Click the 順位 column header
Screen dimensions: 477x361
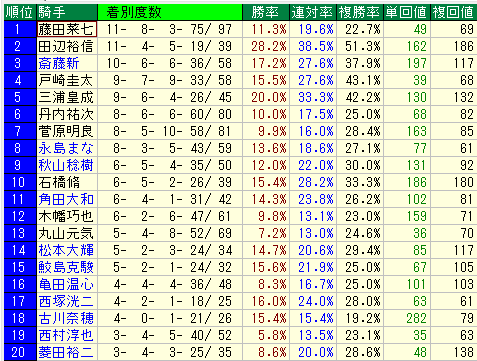coord(20,12)
